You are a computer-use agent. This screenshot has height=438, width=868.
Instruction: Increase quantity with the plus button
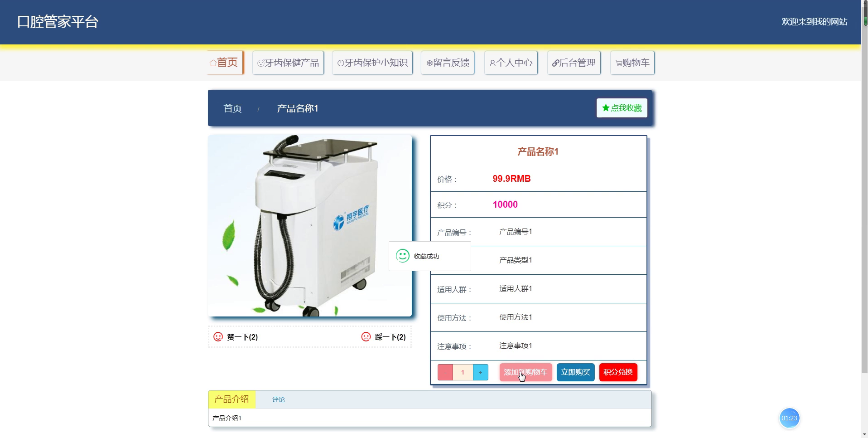[x=481, y=372]
